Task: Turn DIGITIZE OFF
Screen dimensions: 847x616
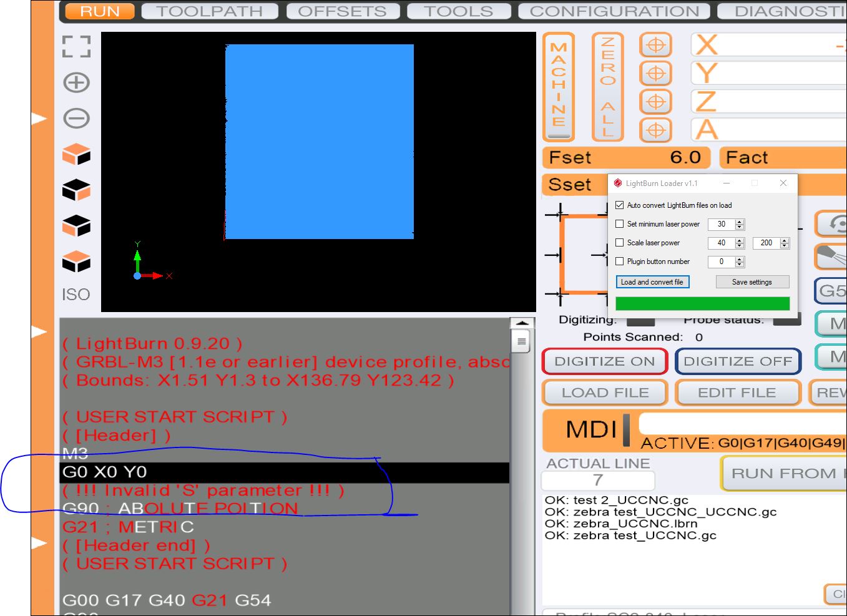Action: coord(738,361)
